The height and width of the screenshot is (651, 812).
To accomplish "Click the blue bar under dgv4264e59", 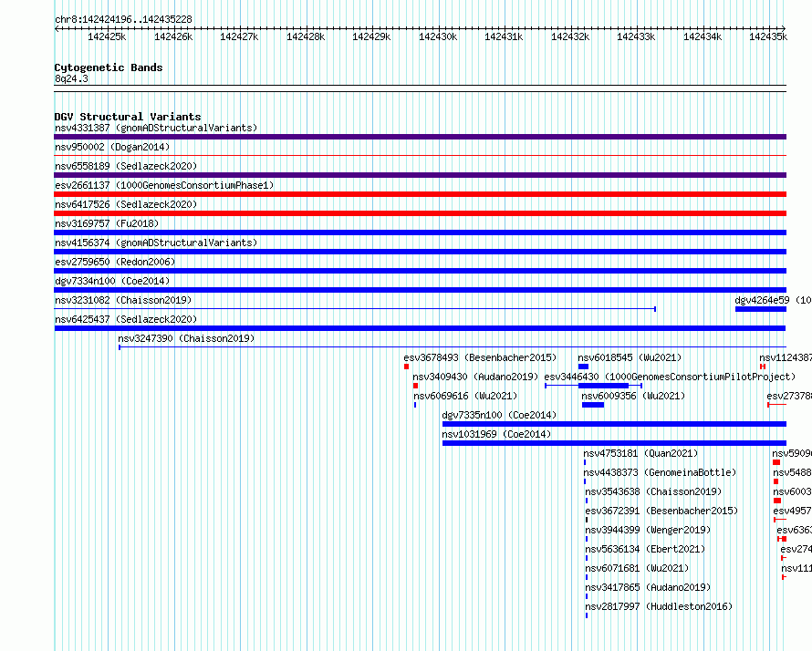I will [x=761, y=309].
